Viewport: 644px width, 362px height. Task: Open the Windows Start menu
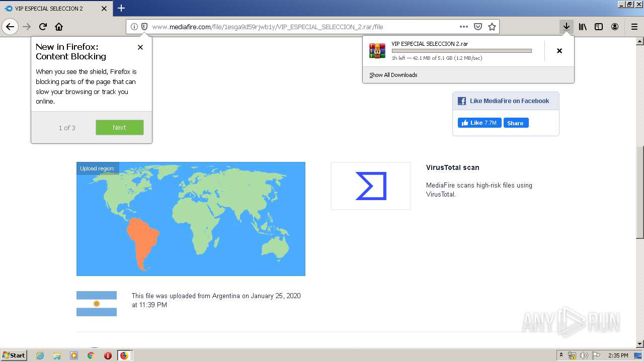pos(14,355)
